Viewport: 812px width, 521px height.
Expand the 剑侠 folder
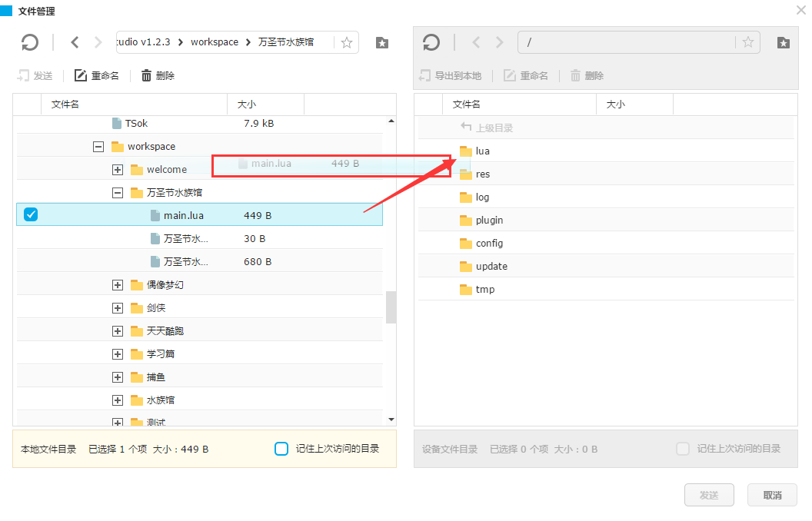[x=117, y=307]
